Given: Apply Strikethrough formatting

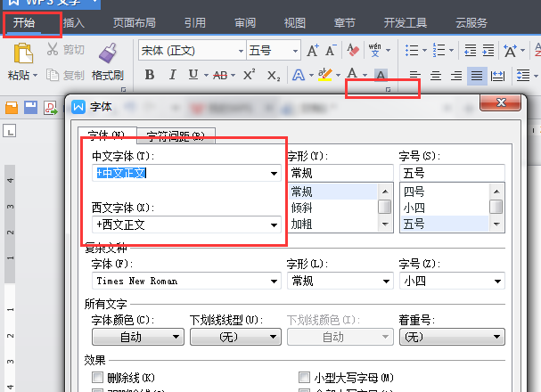Looking at the screenshot, I should tap(220, 75).
